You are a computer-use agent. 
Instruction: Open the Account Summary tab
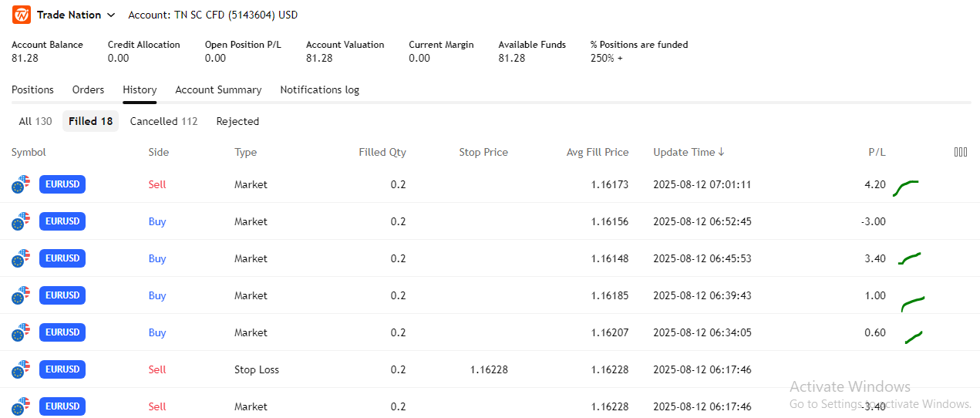click(218, 89)
